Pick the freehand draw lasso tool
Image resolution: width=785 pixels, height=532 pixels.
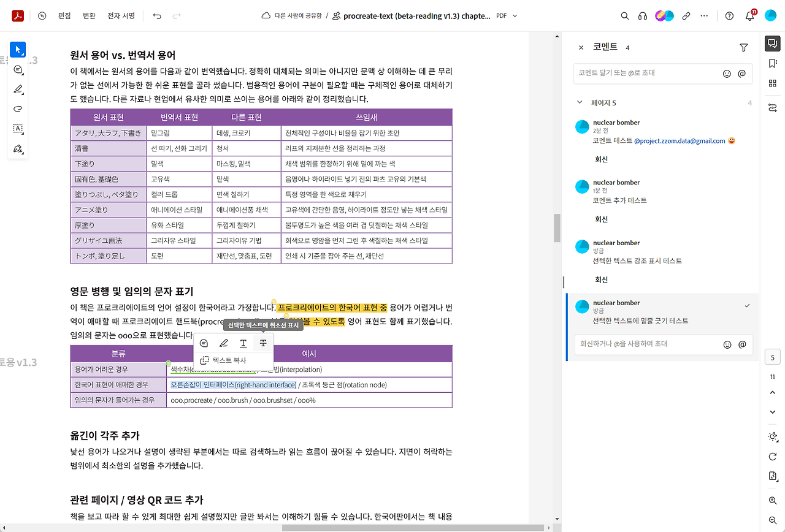point(18,109)
